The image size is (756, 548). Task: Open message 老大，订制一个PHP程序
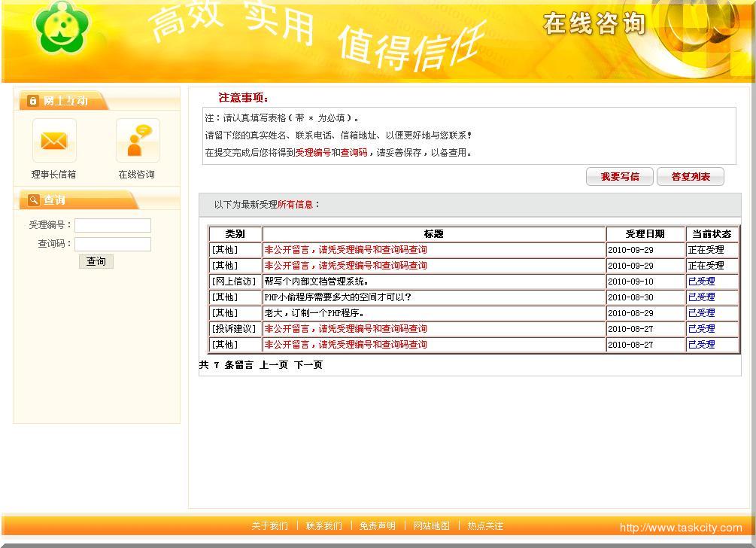click(314, 313)
